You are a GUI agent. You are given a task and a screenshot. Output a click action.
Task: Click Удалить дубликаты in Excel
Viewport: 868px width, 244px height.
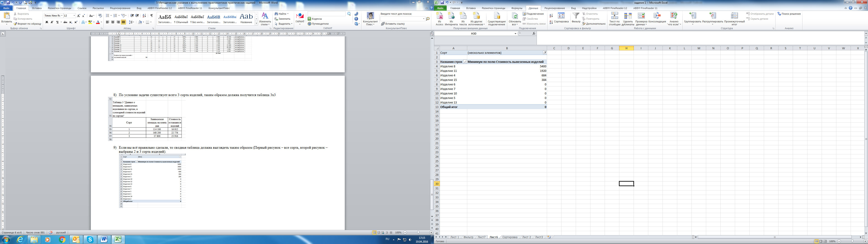click(x=628, y=19)
